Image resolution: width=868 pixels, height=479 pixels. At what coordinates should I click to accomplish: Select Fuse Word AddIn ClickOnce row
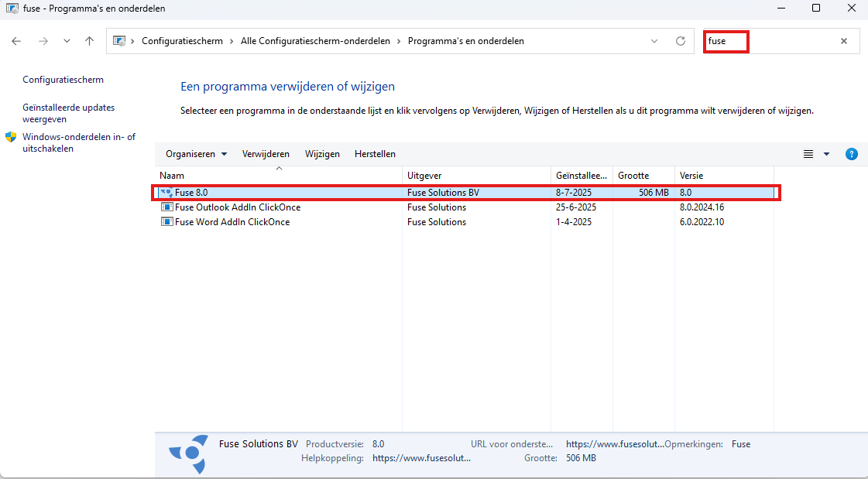465,222
